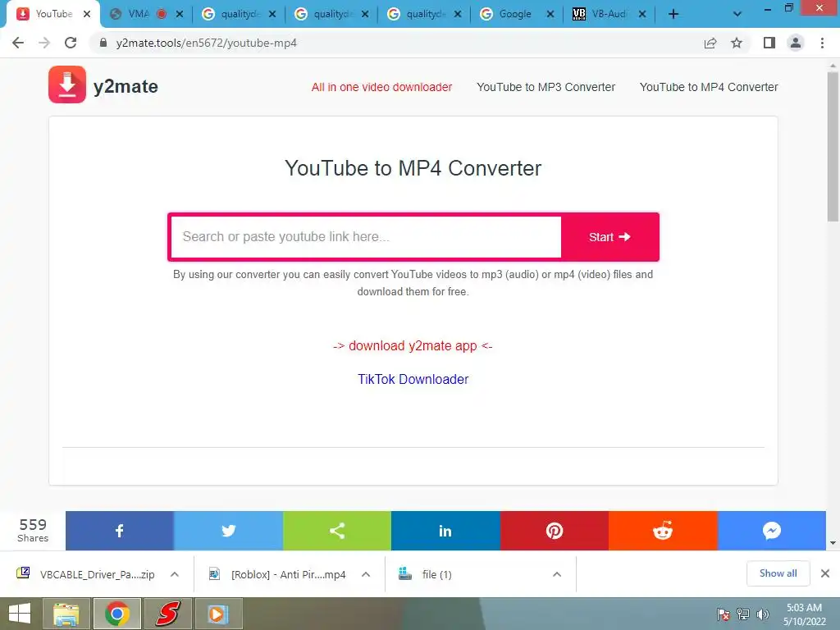Click Show all downloads button
This screenshot has height=630, width=840.
[778, 573]
